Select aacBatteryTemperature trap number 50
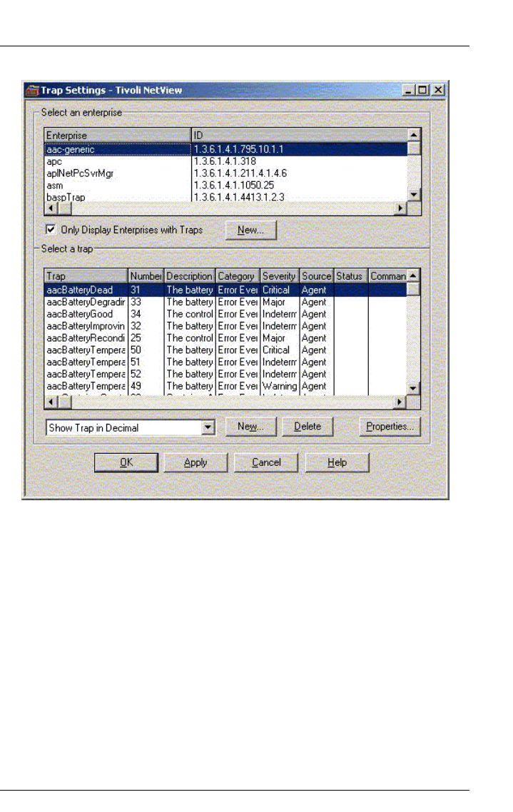Image resolution: width=513 pixels, height=812 pixels. tap(226, 350)
